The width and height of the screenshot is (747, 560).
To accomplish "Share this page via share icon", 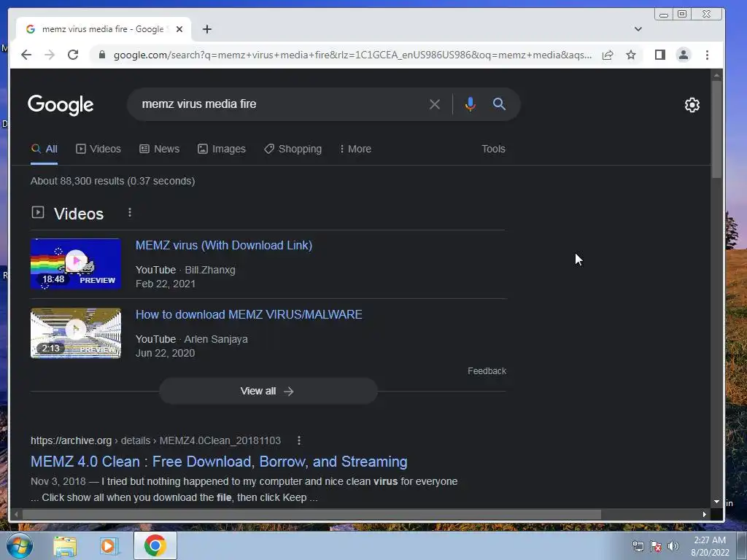I will tap(608, 55).
